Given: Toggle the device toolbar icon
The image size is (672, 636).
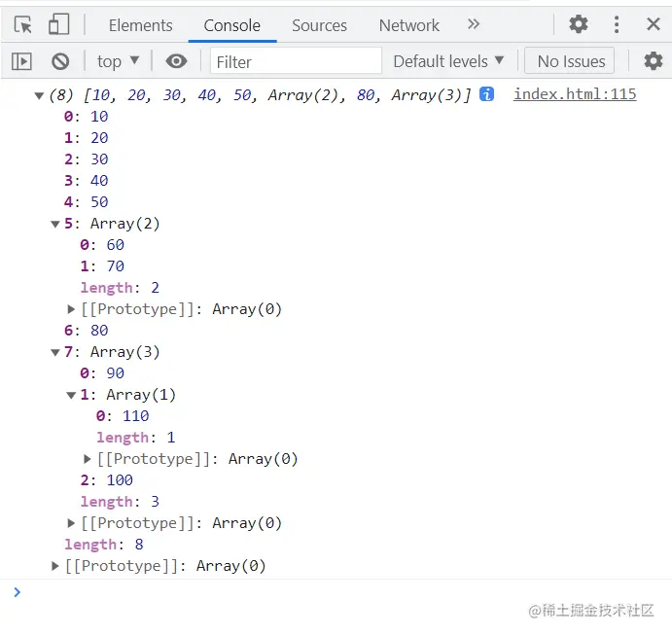Looking at the screenshot, I should pos(58,24).
